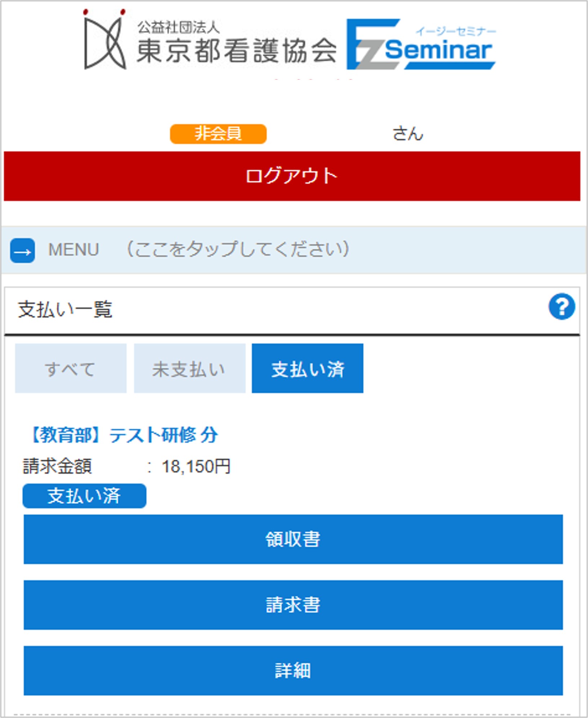Open the blue help question mark icon

click(x=561, y=307)
